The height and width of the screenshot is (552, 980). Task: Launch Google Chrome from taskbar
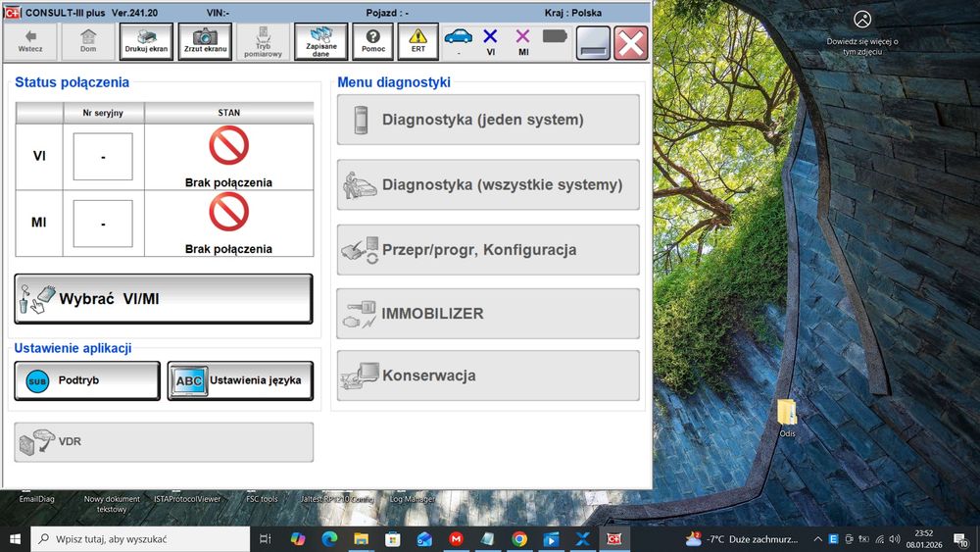tap(518, 539)
